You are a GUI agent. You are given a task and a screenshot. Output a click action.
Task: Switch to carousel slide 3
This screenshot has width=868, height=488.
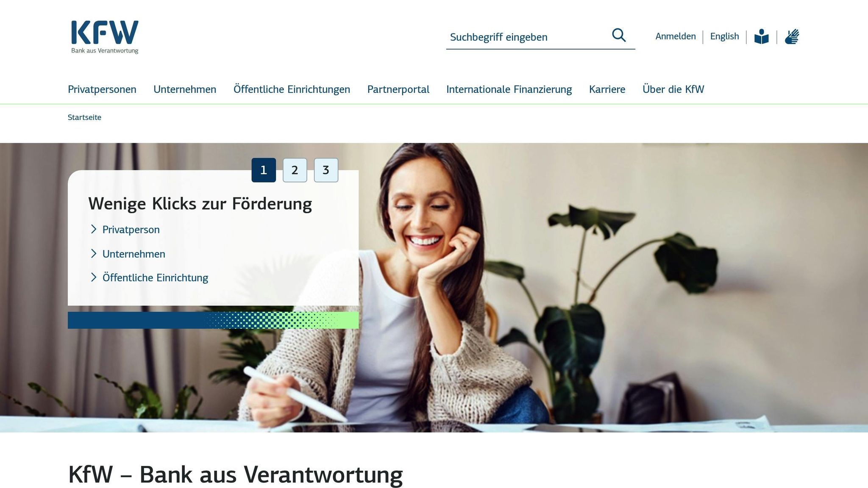coord(326,170)
